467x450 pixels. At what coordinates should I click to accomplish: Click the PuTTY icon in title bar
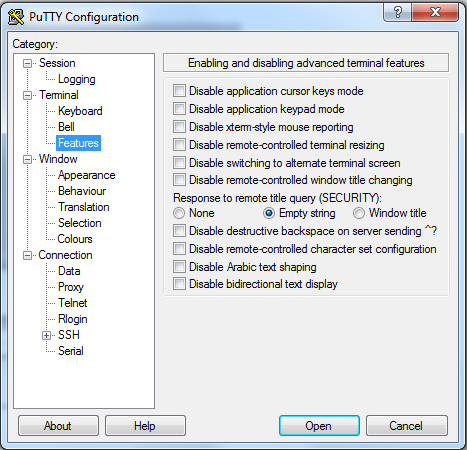16,17
